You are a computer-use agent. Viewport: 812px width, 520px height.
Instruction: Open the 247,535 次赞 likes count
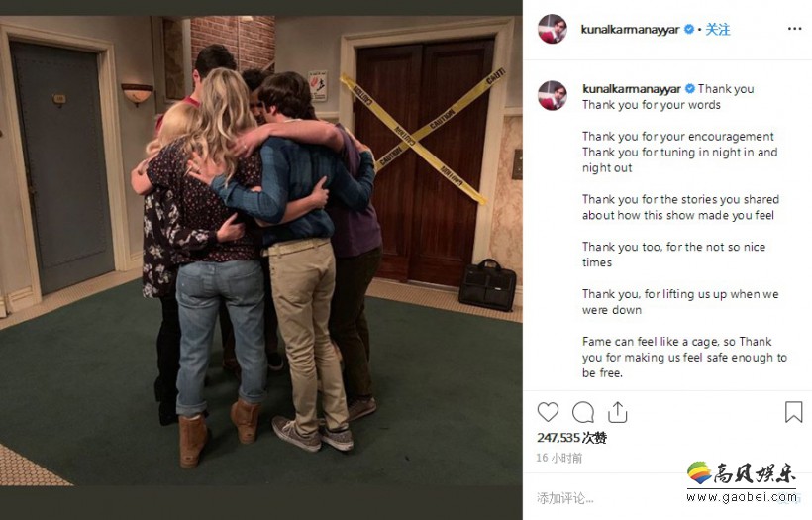point(571,438)
